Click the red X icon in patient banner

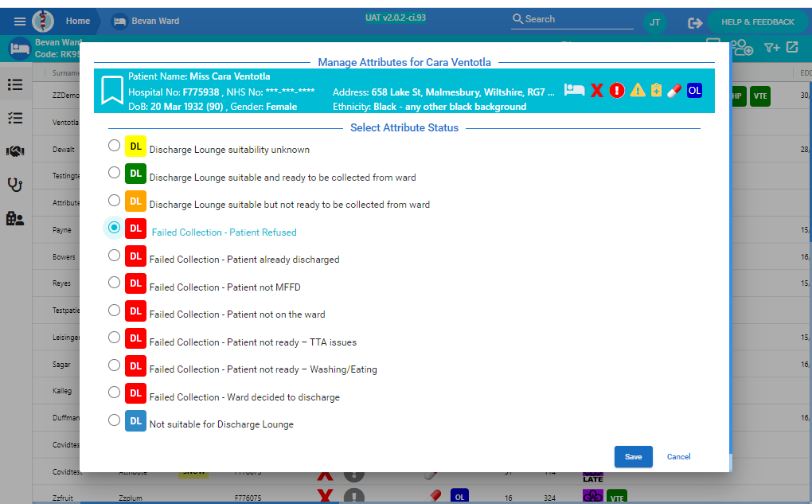pyautogui.click(x=596, y=91)
